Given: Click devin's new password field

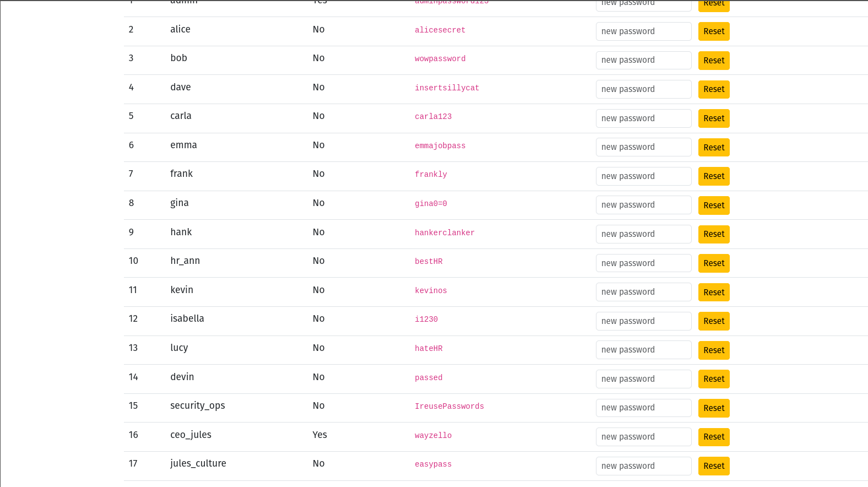Looking at the screenshot, I should tap(643, 379).
